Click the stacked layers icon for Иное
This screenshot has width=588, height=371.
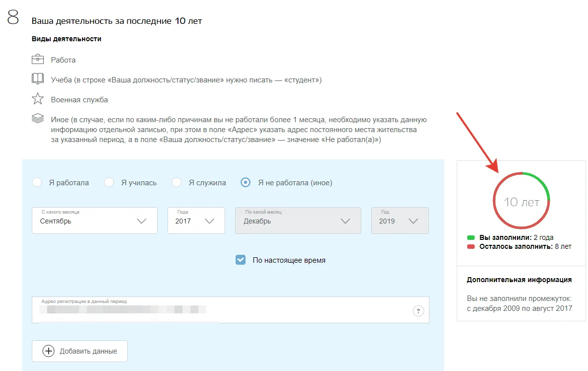[37, 118]
